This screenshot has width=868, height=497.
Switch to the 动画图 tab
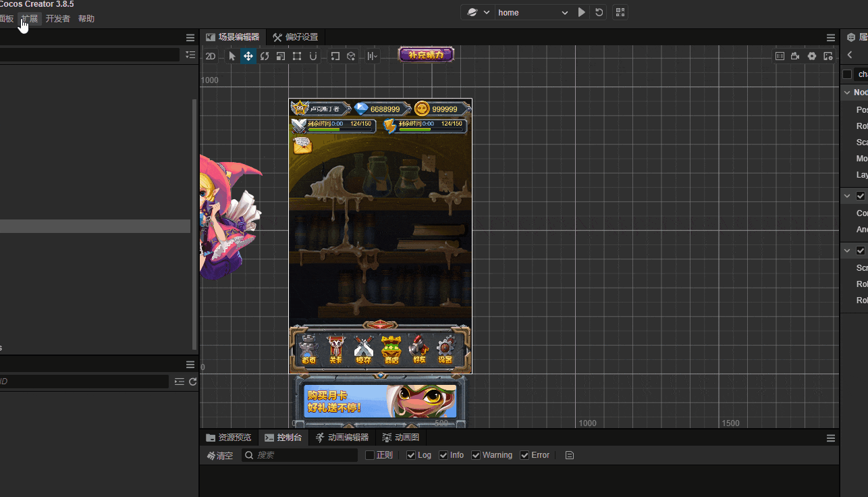point(401,438)
